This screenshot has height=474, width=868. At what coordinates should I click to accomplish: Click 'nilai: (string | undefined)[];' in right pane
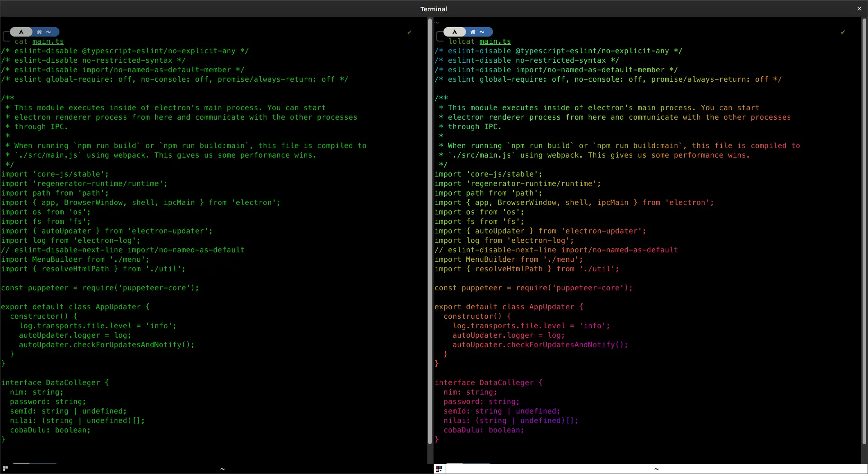point(511,421)
